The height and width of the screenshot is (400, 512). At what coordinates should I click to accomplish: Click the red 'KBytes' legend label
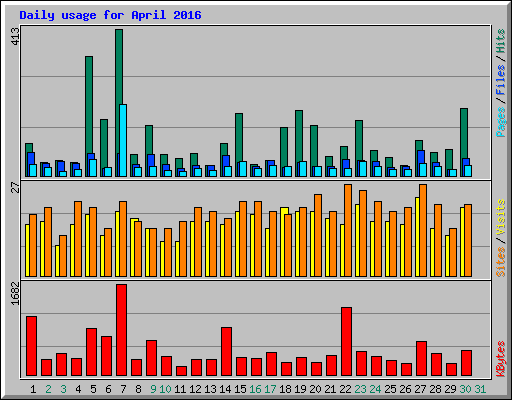[501, 359]
